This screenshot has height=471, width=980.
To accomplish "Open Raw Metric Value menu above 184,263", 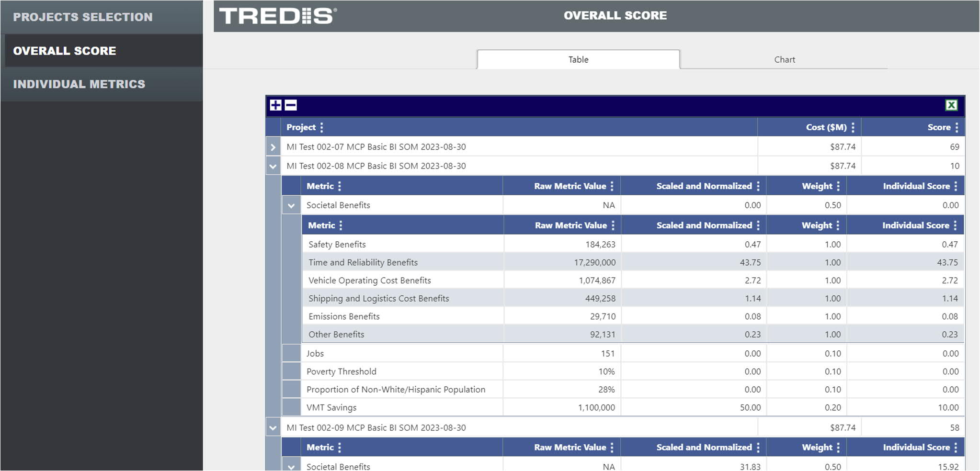I will tap(613, 225).
